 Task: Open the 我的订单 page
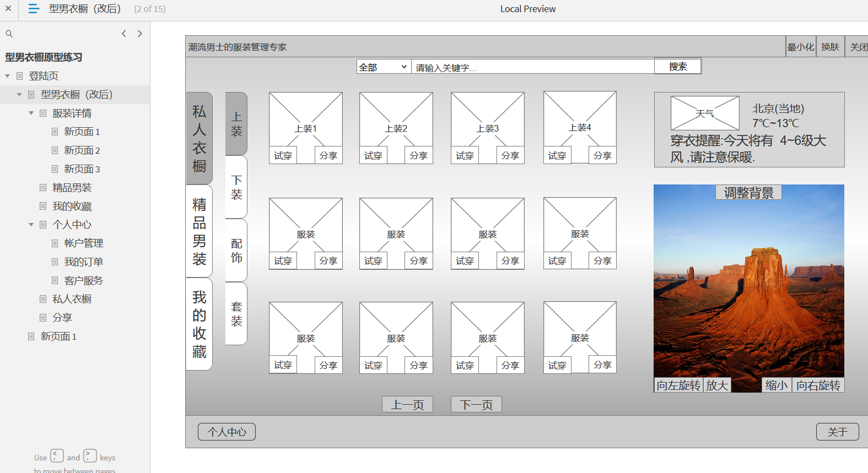(x=83, y=262)
